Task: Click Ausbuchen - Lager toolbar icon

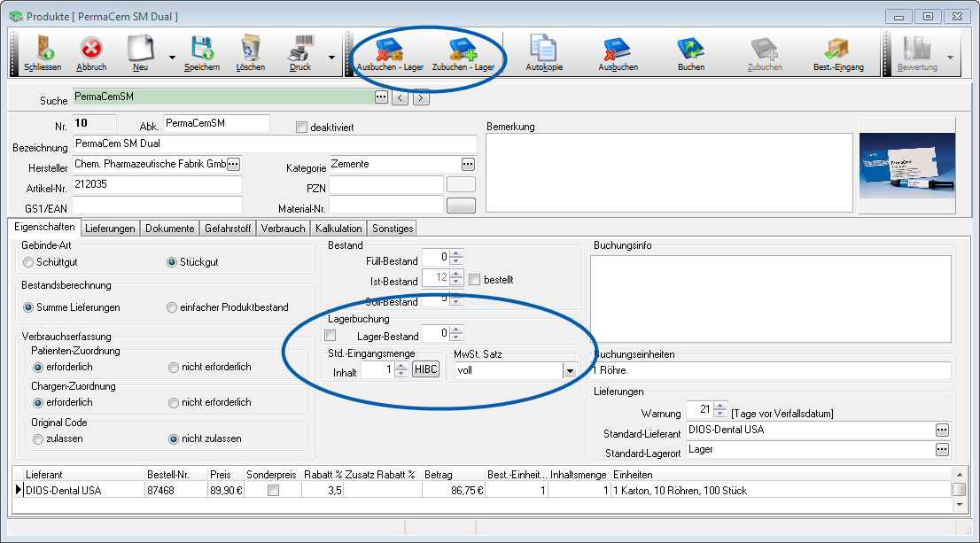Action: (x=389, y=49)
